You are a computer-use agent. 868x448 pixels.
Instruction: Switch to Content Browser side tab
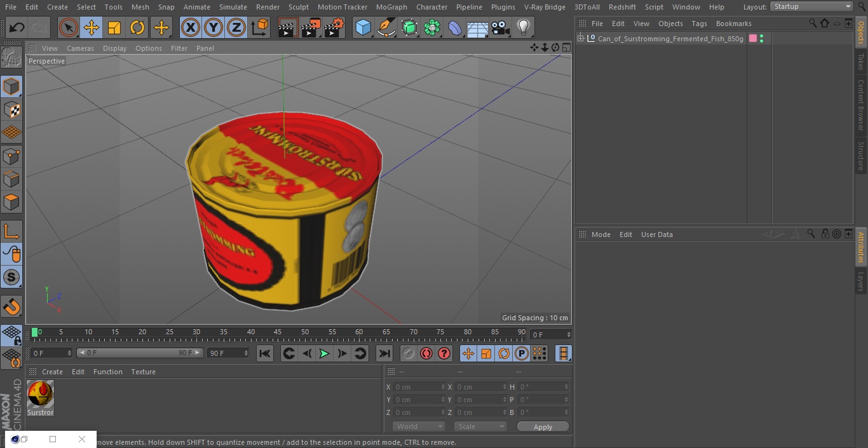click(x=861, y=105)
